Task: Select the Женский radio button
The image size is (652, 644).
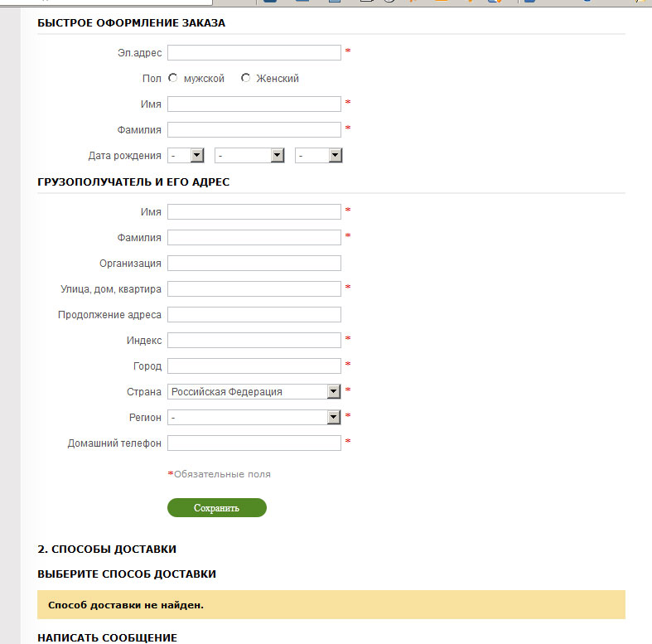Action: 246,78
